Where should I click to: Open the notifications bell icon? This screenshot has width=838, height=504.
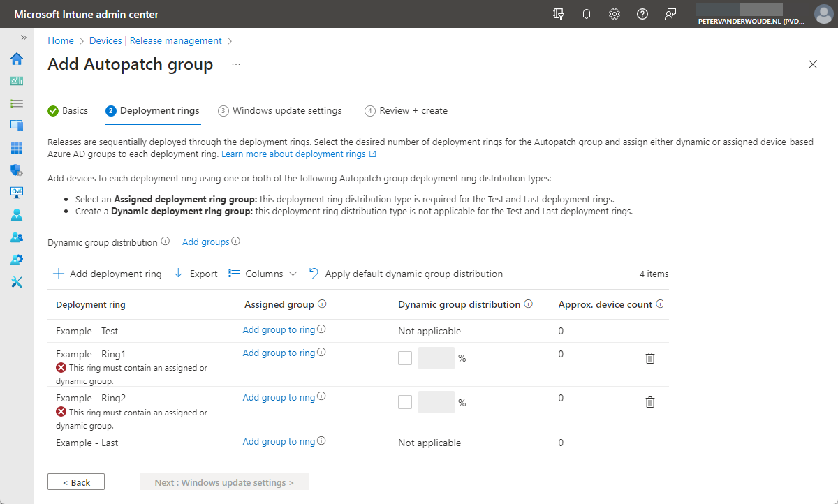click(586, 13)
